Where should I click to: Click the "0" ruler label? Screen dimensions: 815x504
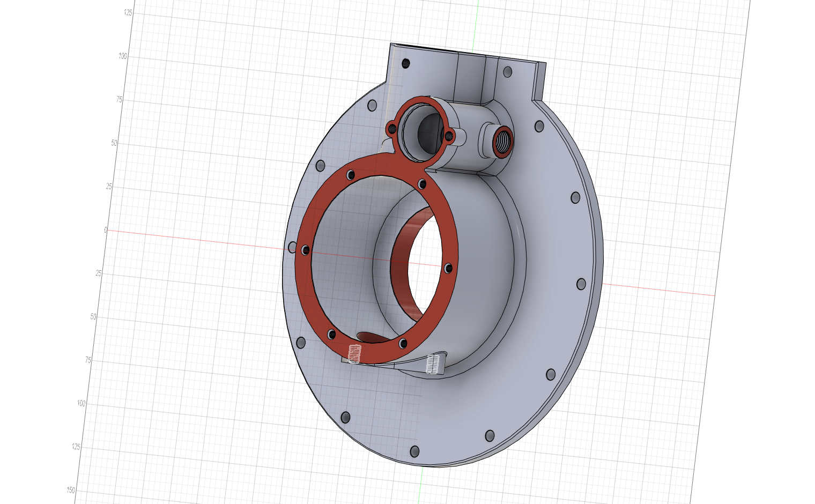click(106, 230)
